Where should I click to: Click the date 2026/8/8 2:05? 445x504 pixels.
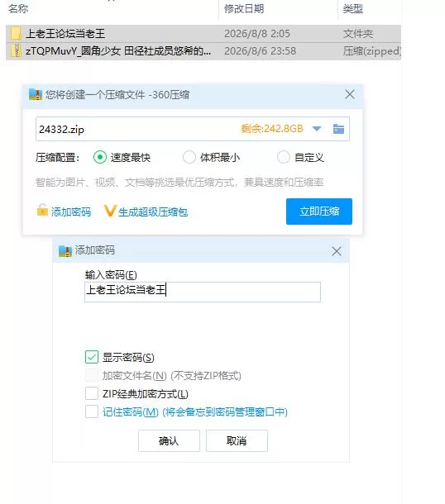click(257, 33)
